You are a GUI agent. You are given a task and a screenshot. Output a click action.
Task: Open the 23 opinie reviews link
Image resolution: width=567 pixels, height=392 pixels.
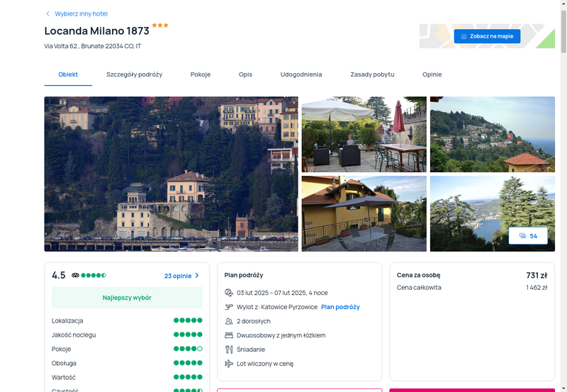click(178, 276)
